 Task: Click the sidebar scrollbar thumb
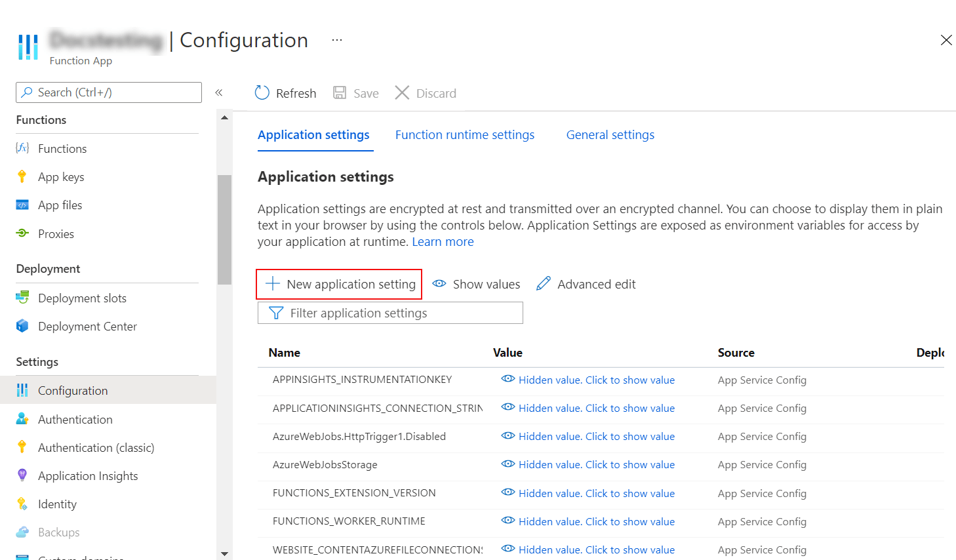[x=224, y=230]
